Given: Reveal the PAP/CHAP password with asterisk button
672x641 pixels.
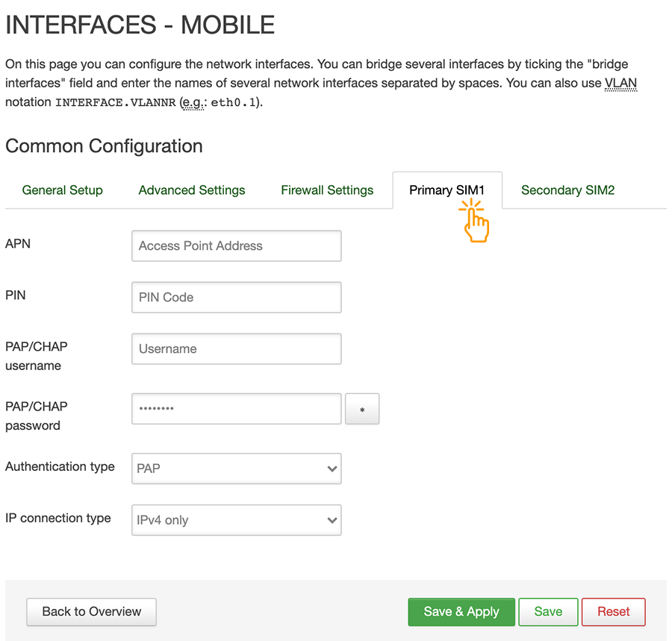Looking at the screenshot, I should [x=362, y=409].
